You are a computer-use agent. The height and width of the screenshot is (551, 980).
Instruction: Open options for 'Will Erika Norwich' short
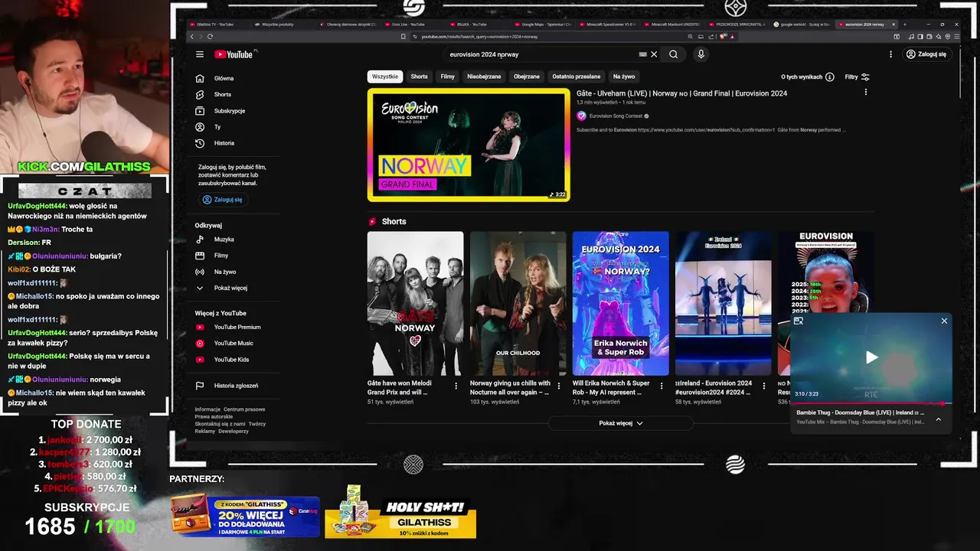[x=661, y=386]
